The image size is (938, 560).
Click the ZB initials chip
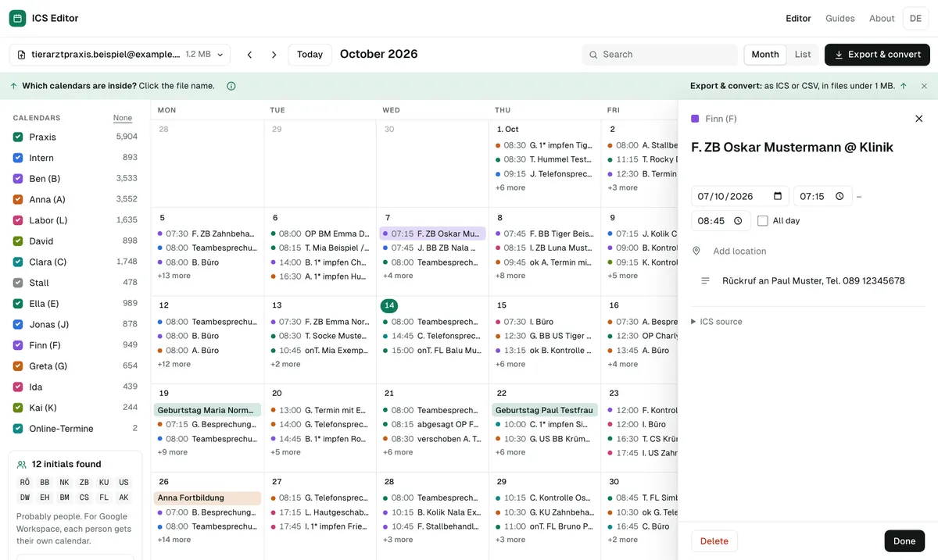tap(84, 483)
